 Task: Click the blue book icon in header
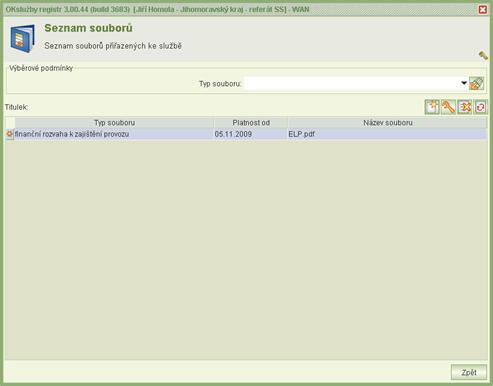click(x=23, y=38)
